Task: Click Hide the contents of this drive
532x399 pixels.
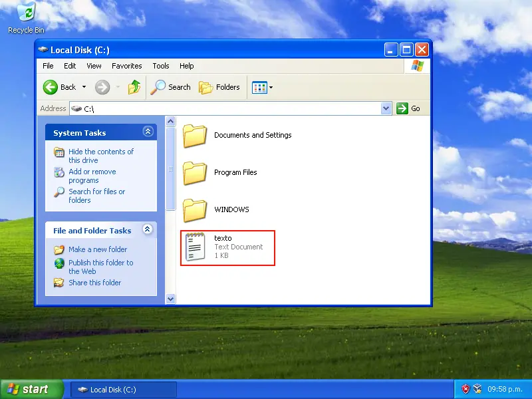Action: pyautogui.click(x=101, y=156)
